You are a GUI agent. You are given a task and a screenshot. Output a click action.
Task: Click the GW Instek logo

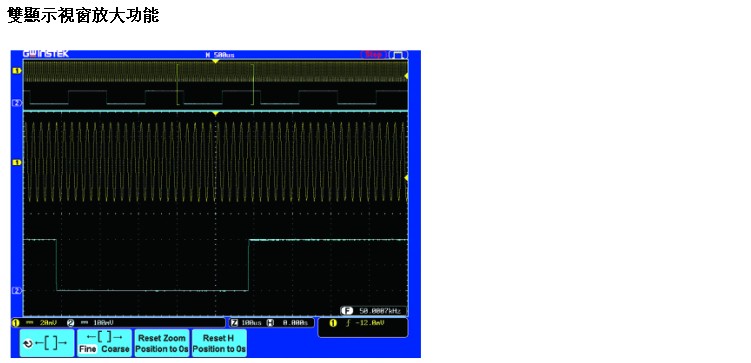[x=46, y=54]
